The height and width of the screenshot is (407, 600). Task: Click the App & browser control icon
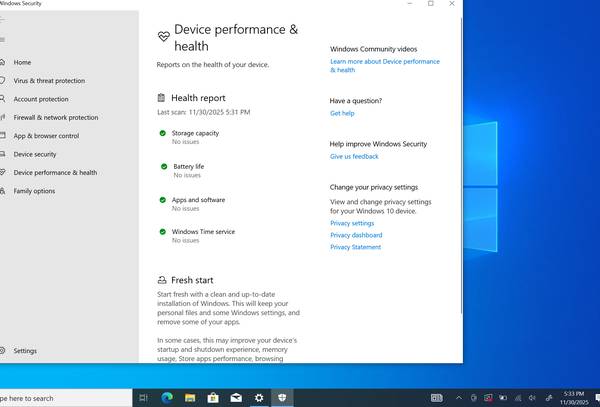[3, 136]
